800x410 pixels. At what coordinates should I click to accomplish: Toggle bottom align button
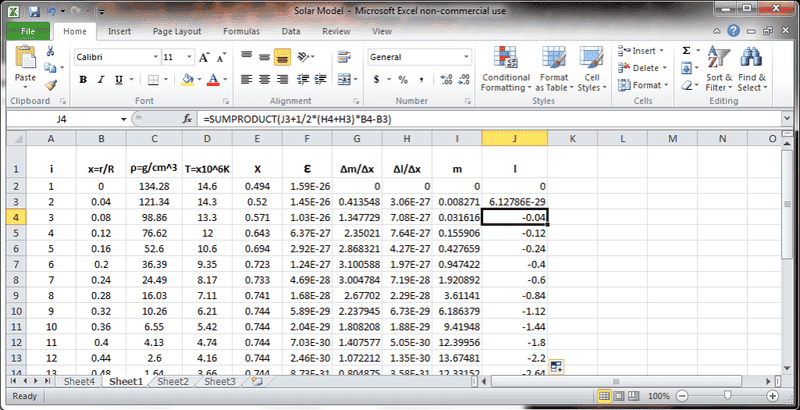point(282,57)
